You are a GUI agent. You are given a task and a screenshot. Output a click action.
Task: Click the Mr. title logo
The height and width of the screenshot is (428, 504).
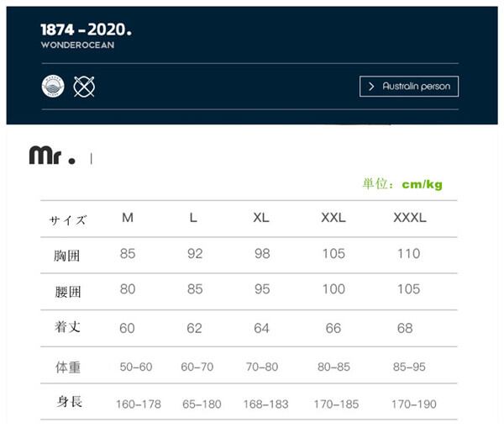[52, 156]
